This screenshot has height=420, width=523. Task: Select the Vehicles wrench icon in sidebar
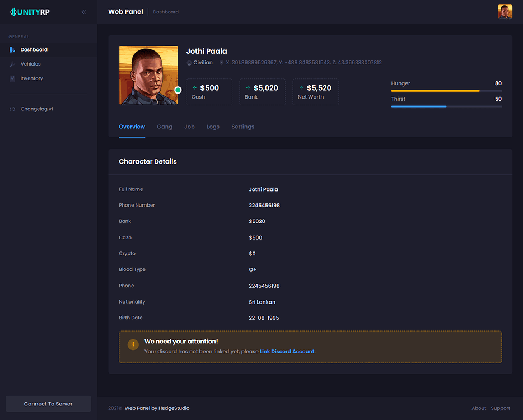click(x=12, y=63)
